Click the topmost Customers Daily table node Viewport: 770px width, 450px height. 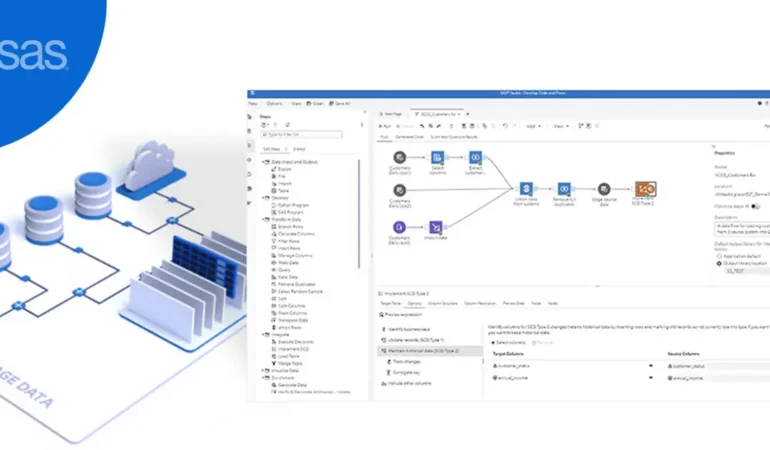(400, 157)
